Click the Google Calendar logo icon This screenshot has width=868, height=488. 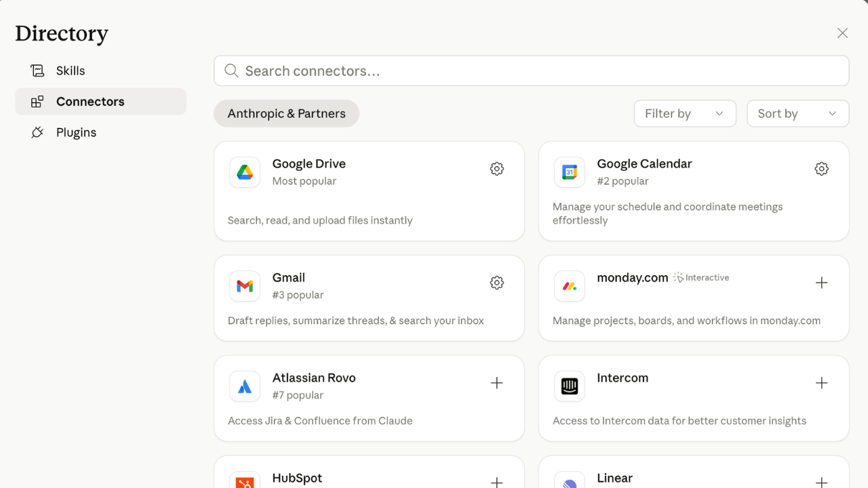[x=570, y=172]
